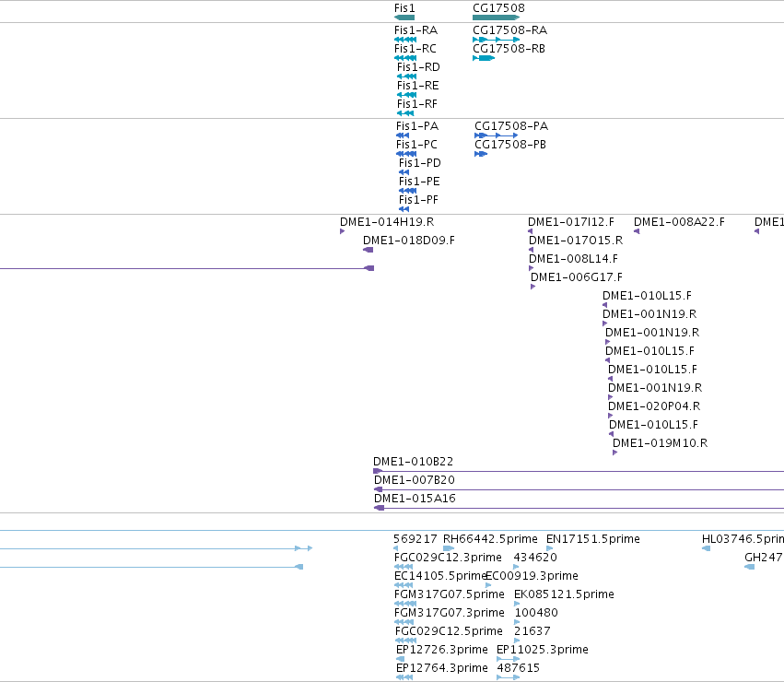The height and width of the screenshot is (682, 784).
Task: Click the DME1-010B22 BAC clone
Action: coord(579,471)
